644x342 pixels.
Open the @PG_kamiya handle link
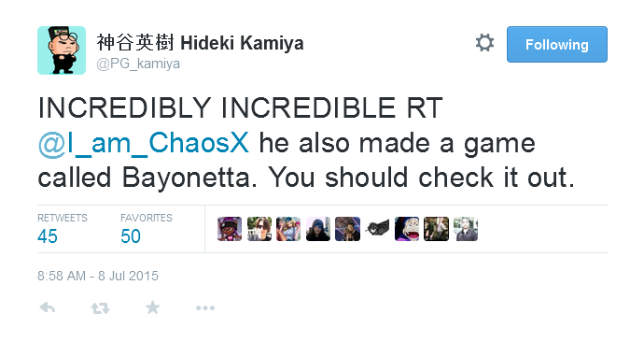138,64
